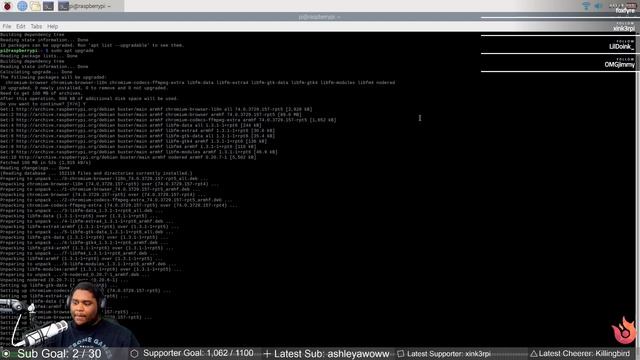Click the 'Need to get 100 MB of archives' line

pos(41,93)
